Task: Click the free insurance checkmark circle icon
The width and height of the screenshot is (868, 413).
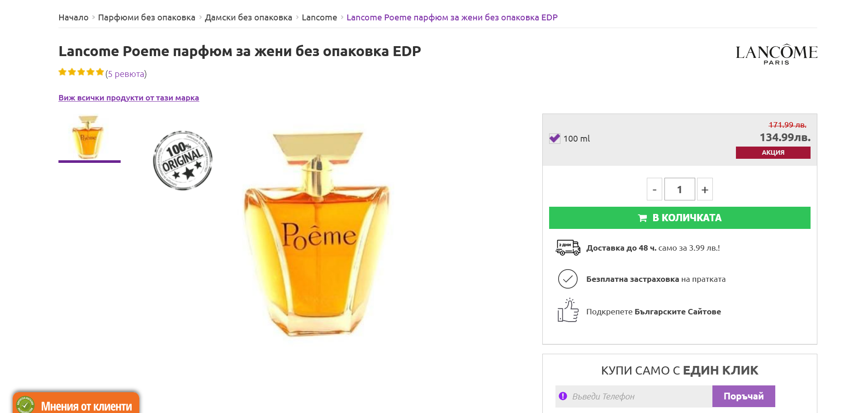Action: (568, 279)
